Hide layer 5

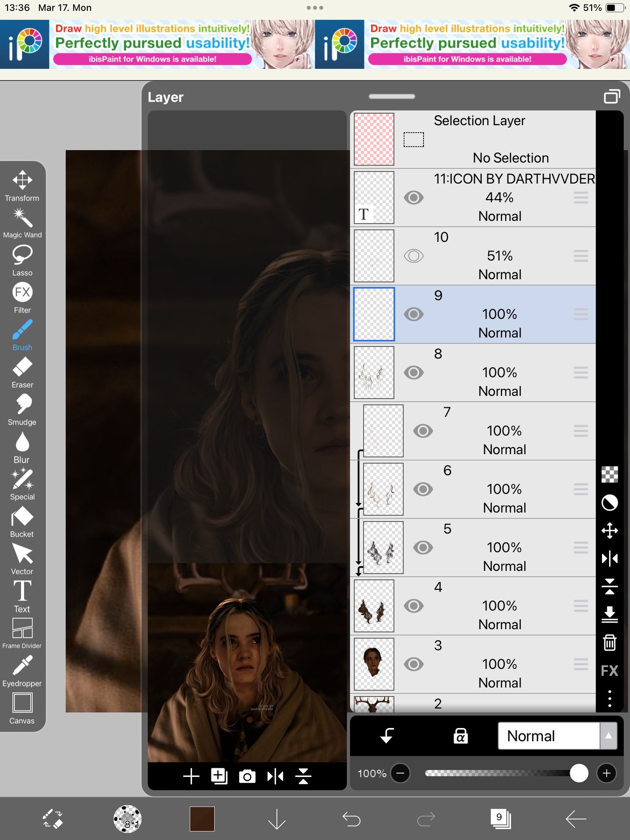pos(423,547)
